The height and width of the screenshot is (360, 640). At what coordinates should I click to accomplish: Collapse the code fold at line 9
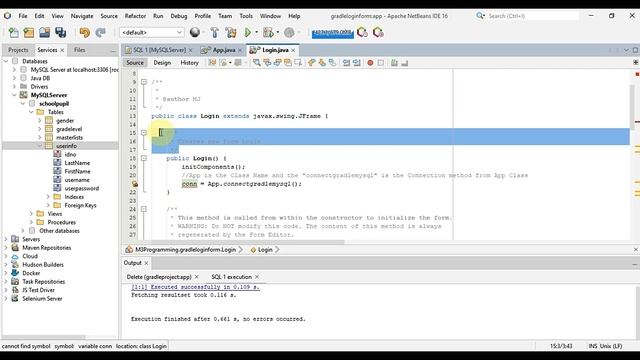pos(144,82)
